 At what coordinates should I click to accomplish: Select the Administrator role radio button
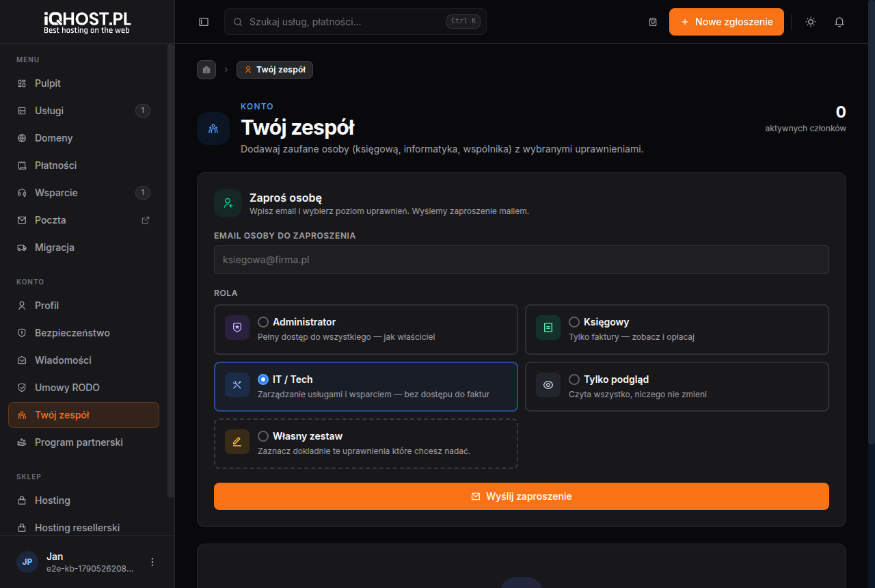tap(263, 322)
